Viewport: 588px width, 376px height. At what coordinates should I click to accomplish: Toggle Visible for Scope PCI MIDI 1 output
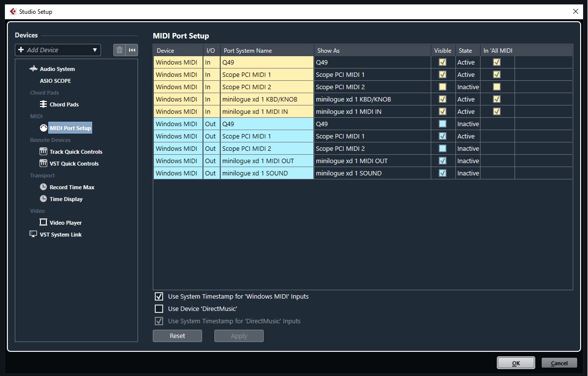tap(443, 136)
